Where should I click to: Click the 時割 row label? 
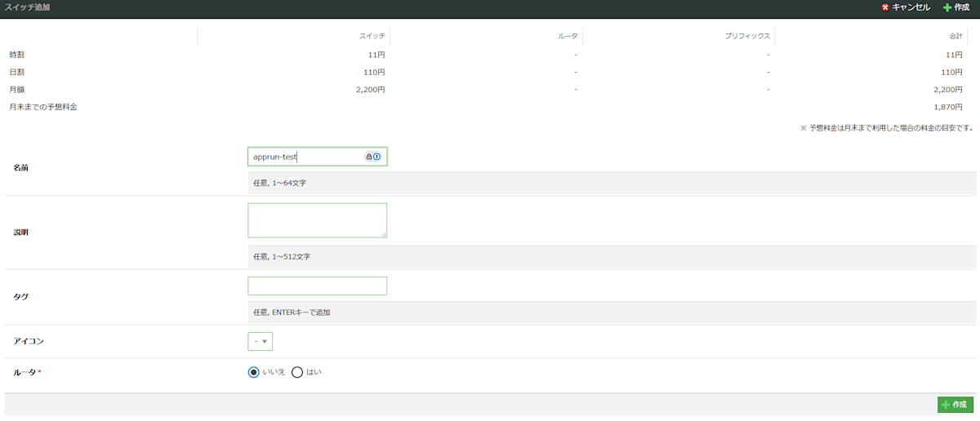17,55
